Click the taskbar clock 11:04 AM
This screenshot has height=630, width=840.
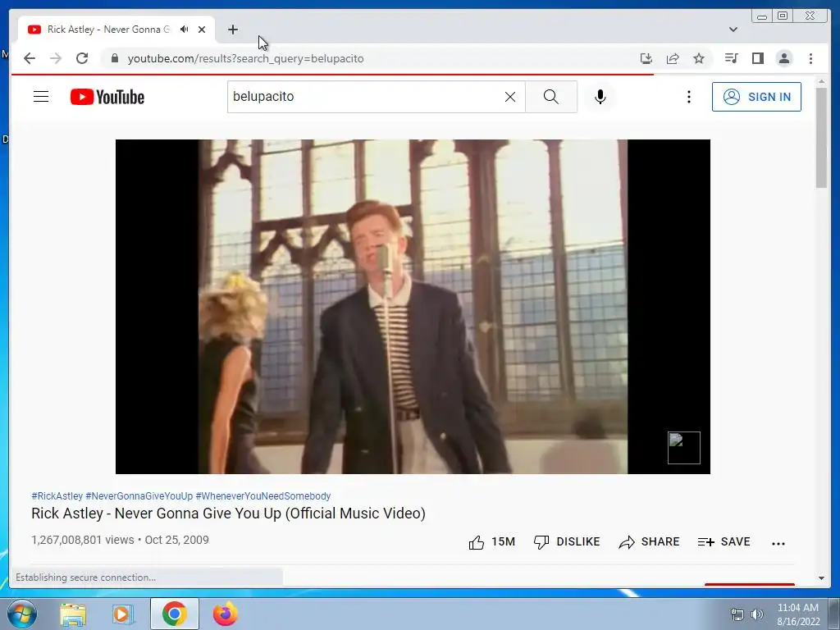[797, 608]
